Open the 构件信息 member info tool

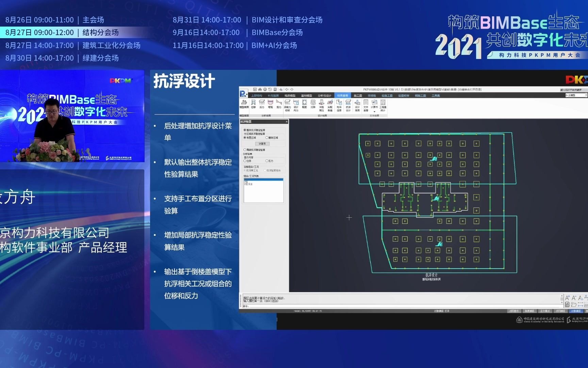click(339, 106)
